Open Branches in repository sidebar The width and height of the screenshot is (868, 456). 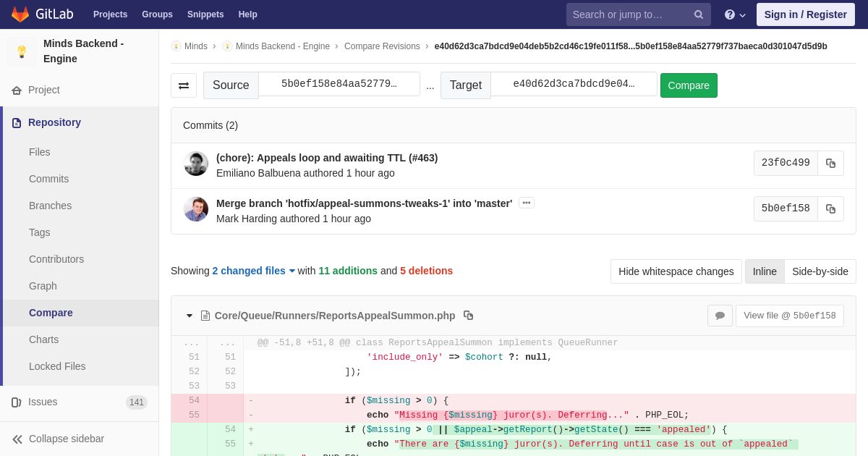point(50,206)
